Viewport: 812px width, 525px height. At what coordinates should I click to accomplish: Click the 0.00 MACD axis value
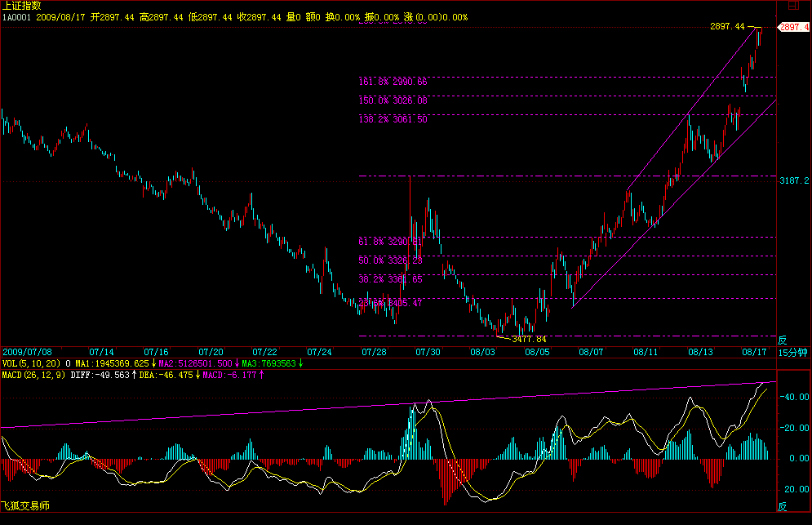pos(799,458)
